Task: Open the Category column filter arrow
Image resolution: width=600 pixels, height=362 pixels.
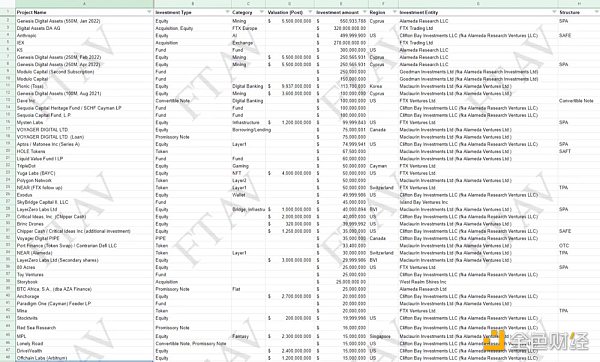Action: tap(262, 12)
